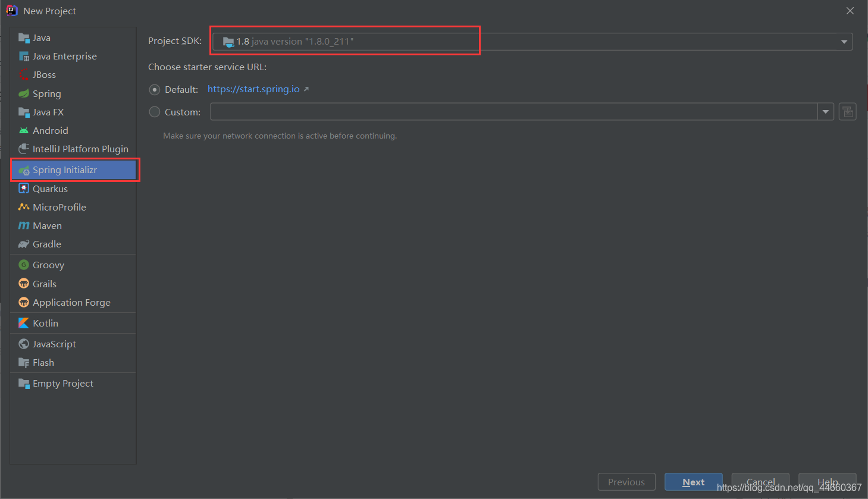Select Java in the project type list
The height and width of the screenshot is (499, 868).
73,38
